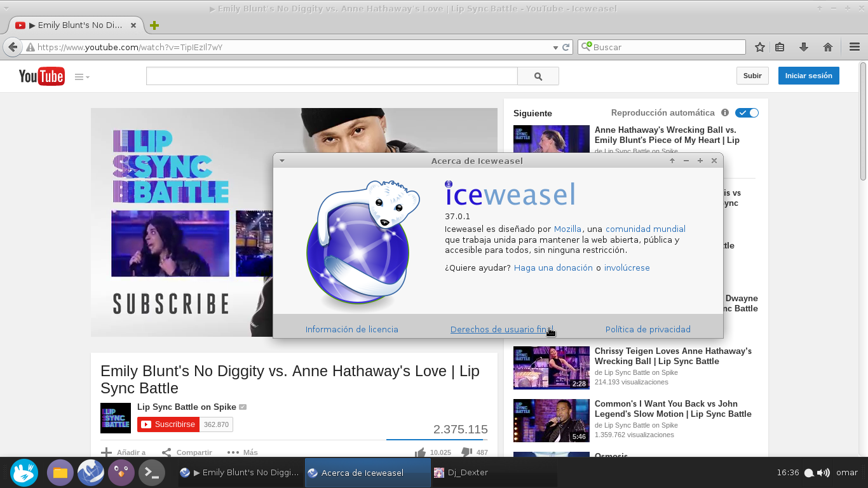Viewport: 868px width, 488px height.
Task: Open the bookmarks list icon
Action: (x=780, y=47)
